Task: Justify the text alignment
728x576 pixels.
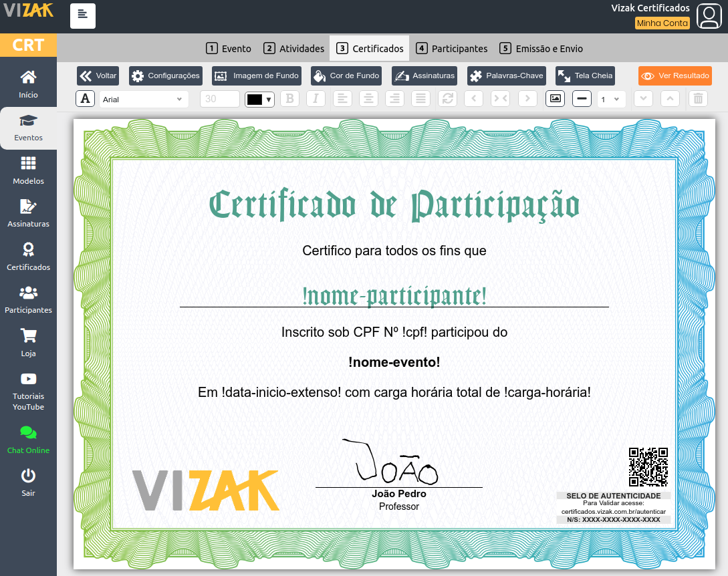Action: pyautogui.click(x=420, y=98)
